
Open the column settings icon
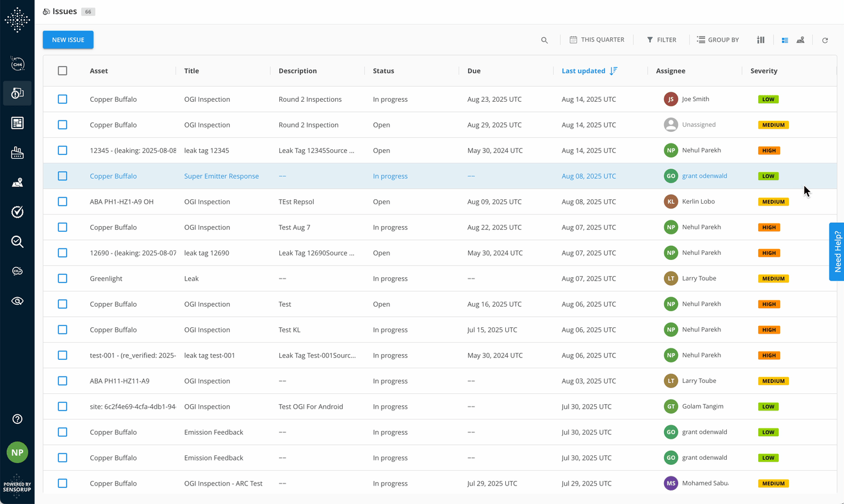[761, 40]
